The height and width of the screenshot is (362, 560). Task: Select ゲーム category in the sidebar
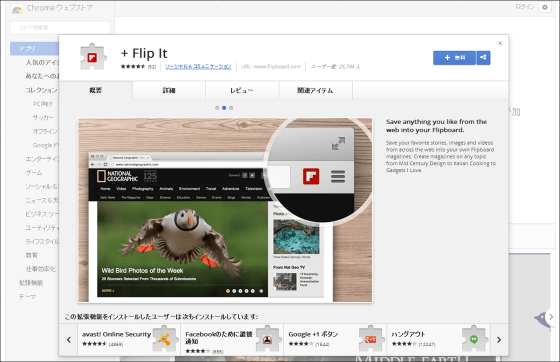(34, 172)
